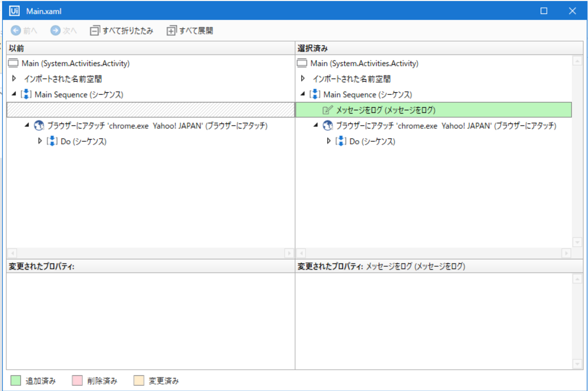Viewport: 588px width, 391px height.
Task: Collapse ブラウザーにアタッチ node in 以前 pane
Action: [x=27, y=125]
